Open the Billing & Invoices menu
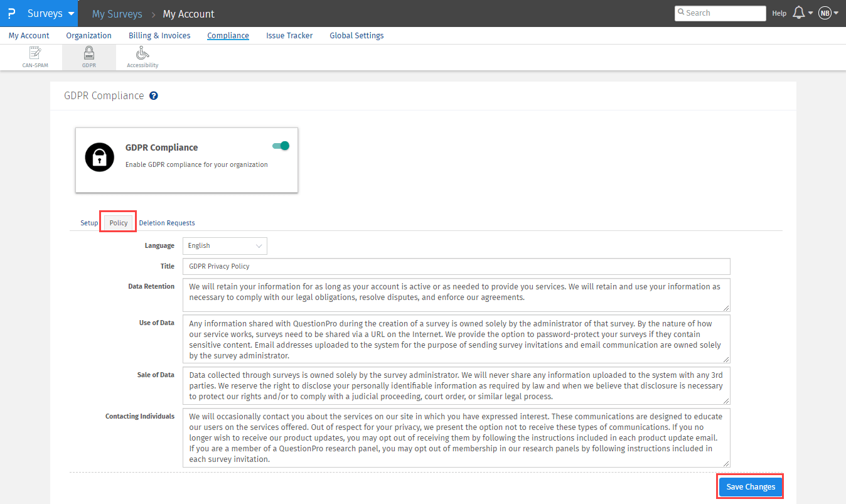Viewport: 846px width, 504px height. coord(159,36)
